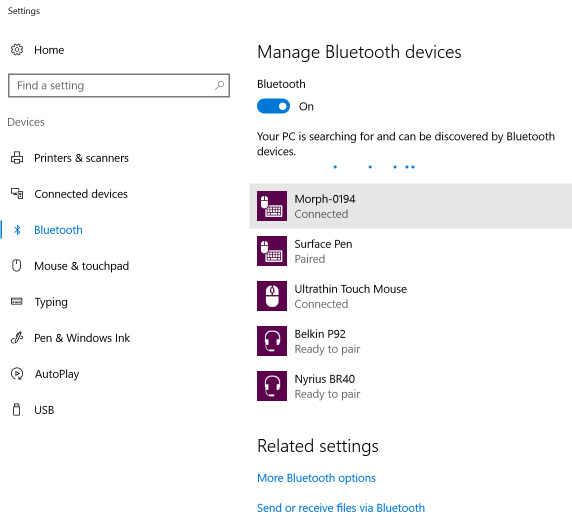Click the Connected status under Morph-0194
This screenshot has width=572, height=522.
(321, 214)
